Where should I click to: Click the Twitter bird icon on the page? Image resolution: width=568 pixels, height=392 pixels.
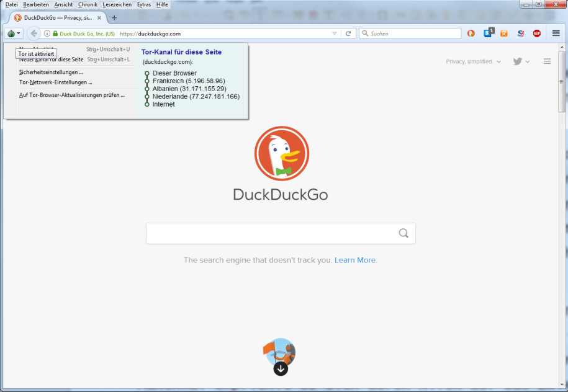click(x=517, y=61)
